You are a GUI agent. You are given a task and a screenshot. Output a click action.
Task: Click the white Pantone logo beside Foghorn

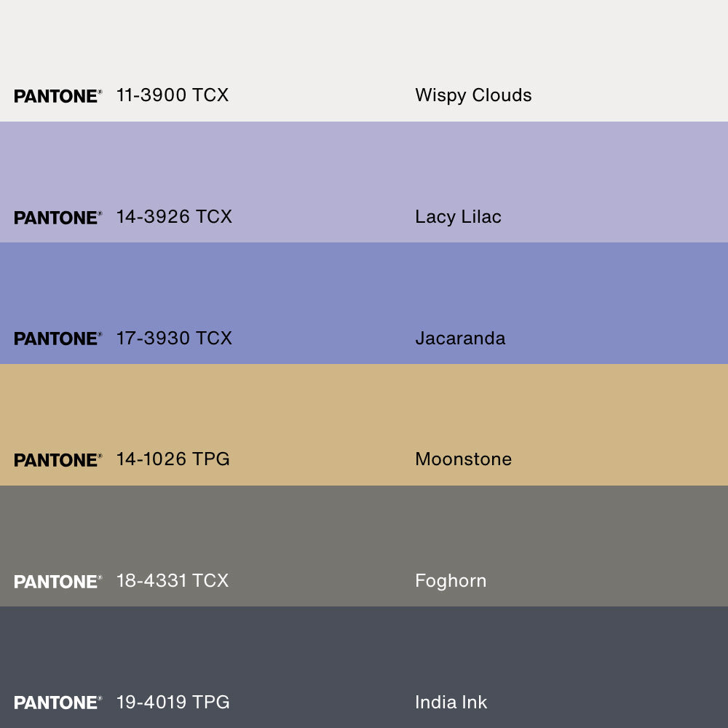58,582
